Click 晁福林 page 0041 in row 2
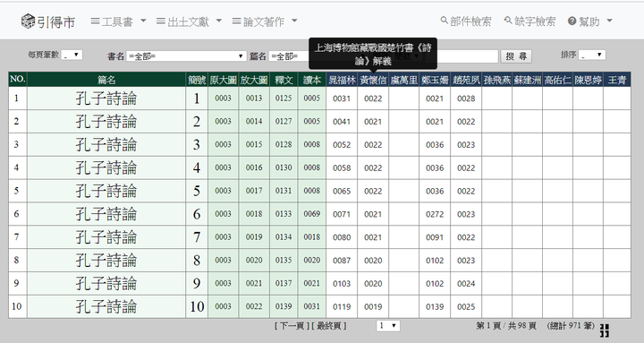Viewport: 644px width, 343px height. click(342, 121)
